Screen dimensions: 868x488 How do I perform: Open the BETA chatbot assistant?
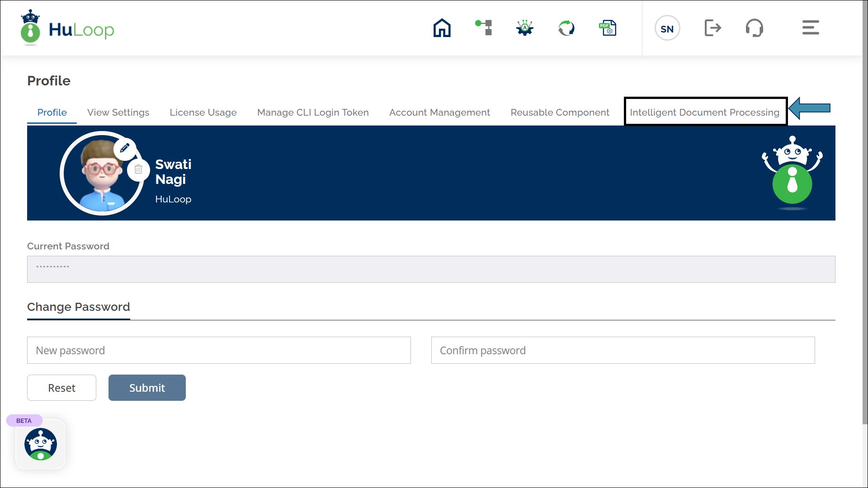click(41, 444)
